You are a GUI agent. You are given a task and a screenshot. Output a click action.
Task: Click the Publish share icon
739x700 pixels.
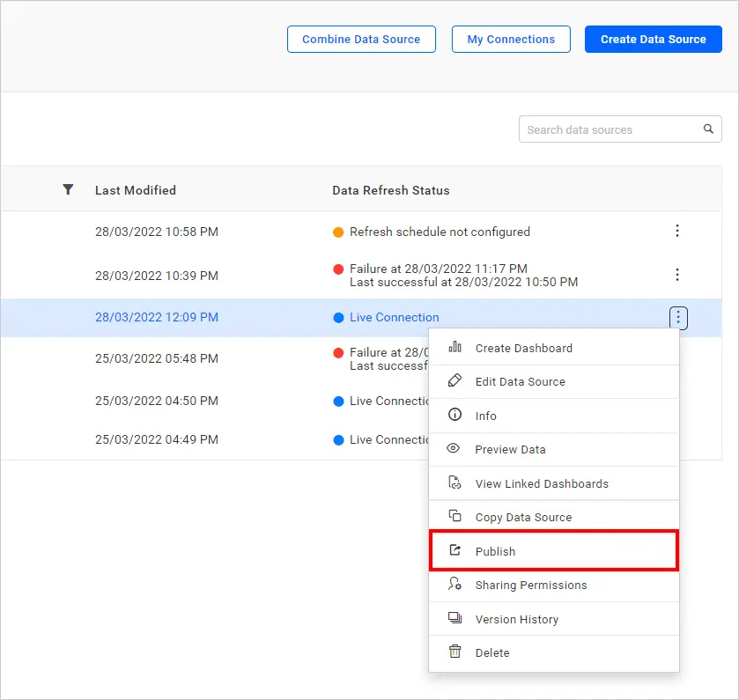tap(454, 549)
